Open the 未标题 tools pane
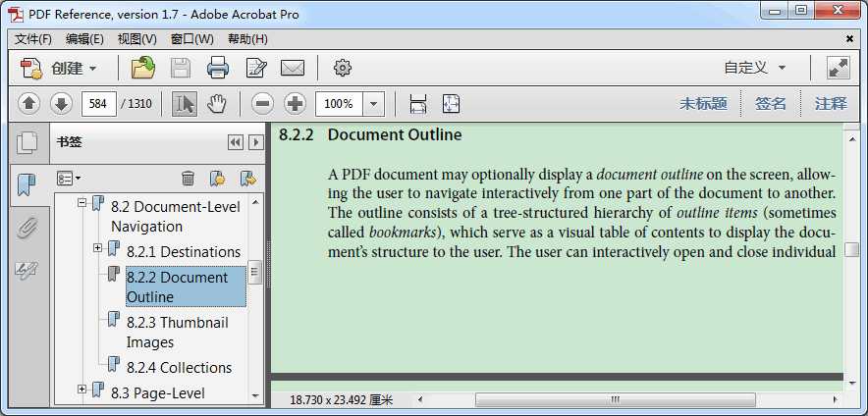Image resolution: width=868 pixels, height=416 pixels. (703, 103)
